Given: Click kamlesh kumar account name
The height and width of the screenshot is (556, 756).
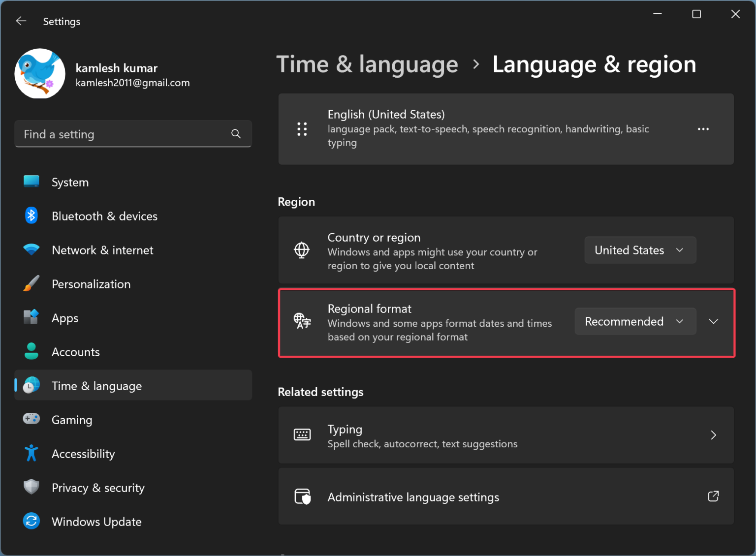Looking at the screenshot, I should (117, 68).
